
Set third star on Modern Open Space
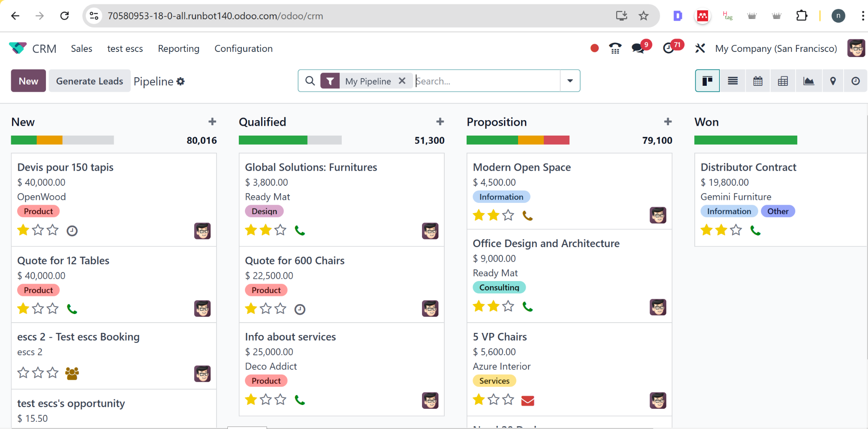(x=508, y=215)
